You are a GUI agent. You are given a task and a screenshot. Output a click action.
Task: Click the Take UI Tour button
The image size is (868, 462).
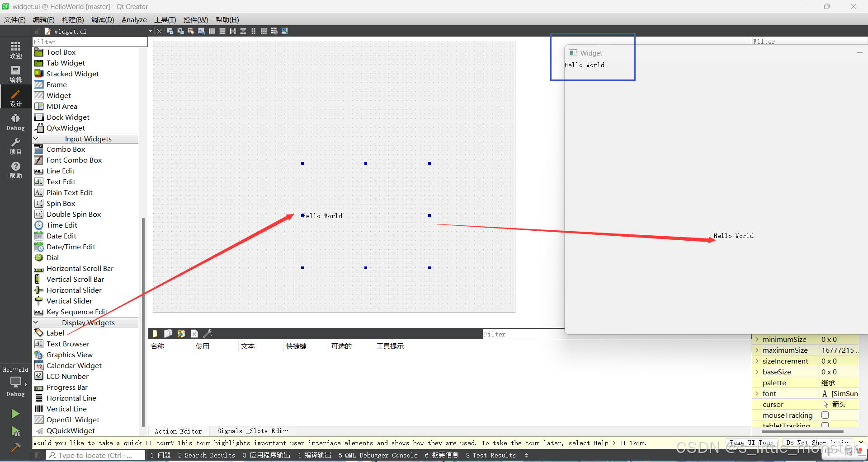[x=751, y=443]
